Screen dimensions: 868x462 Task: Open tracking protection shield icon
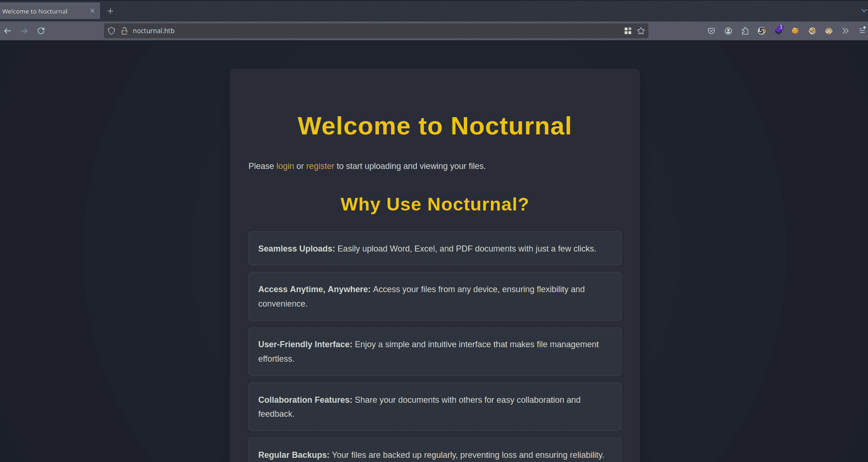pos(111,31)
